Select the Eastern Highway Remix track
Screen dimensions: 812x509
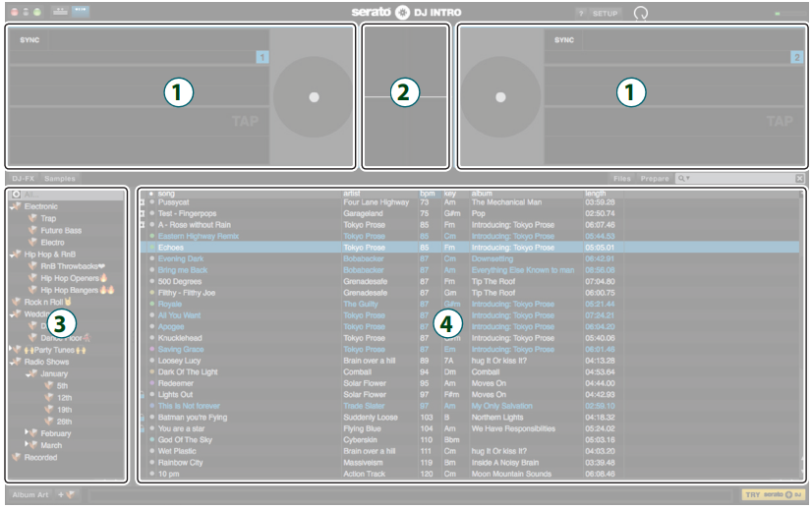click(x=199, y=236)
